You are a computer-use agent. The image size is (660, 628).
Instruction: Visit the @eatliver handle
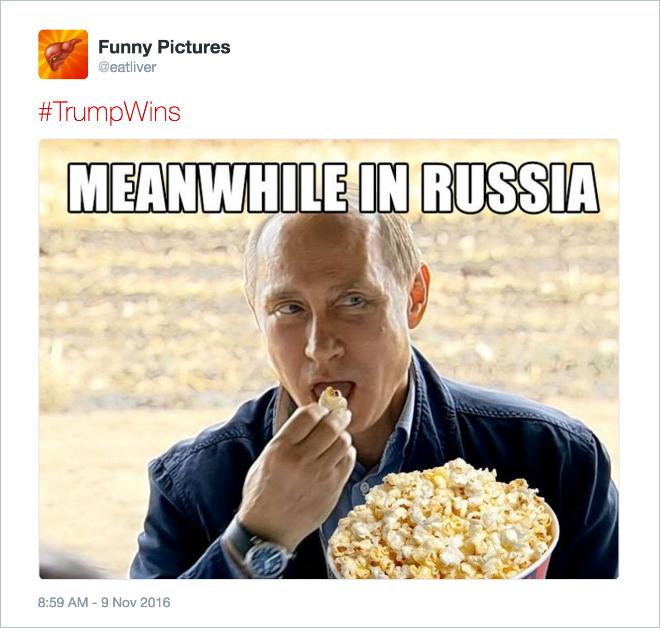pyautogui.click(x=127, y=67)
